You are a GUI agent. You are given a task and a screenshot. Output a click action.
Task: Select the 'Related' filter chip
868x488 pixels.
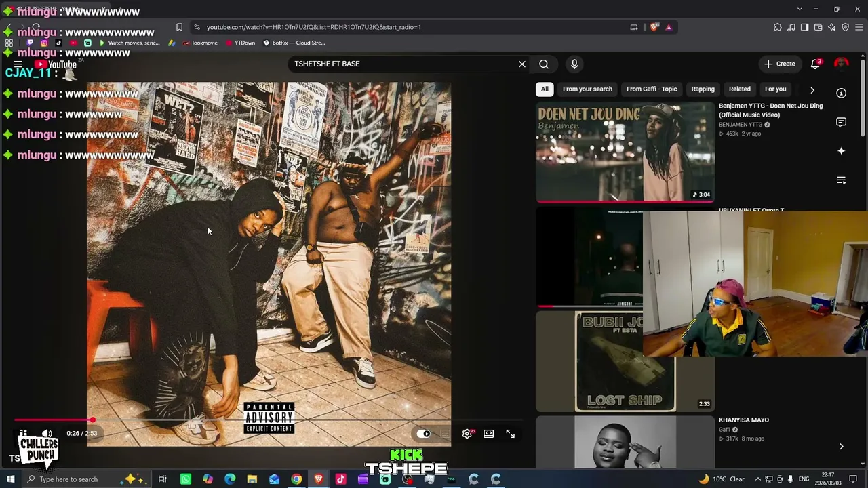pyautogui.click(x=740, y=89)
